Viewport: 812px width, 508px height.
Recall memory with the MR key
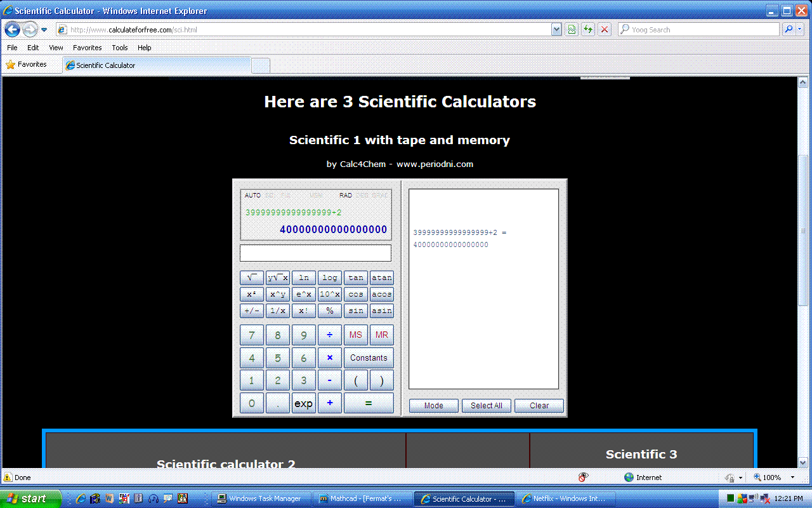[382, 335]
